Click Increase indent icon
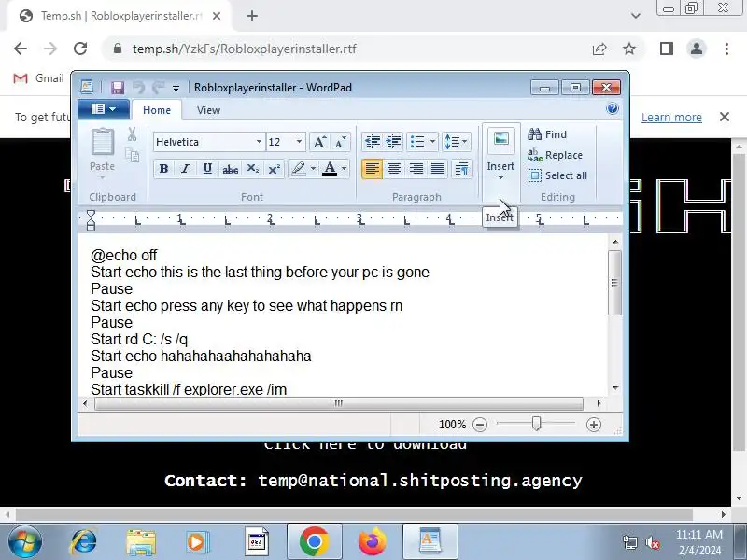The height and width of the screenshot is (560, 747). [393, 142]
